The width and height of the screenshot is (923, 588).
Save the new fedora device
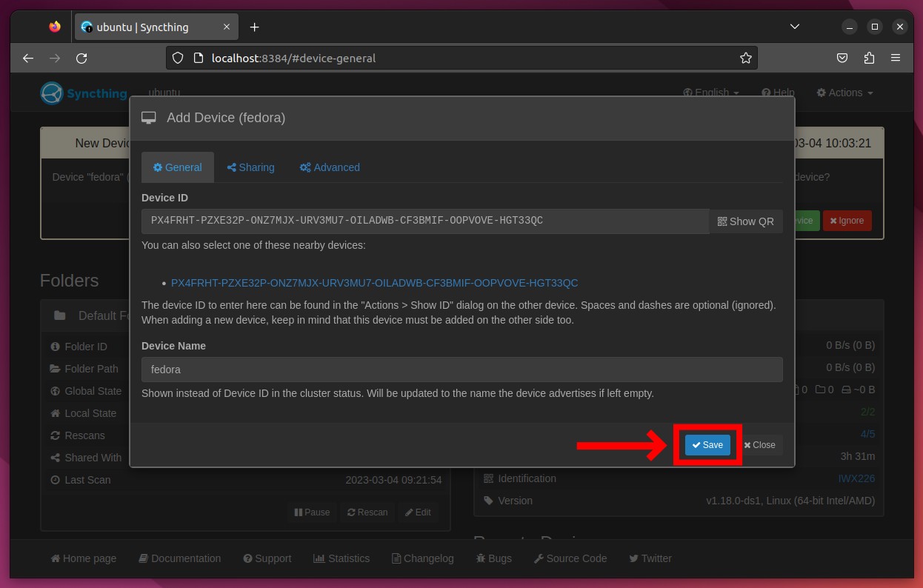coord(707,444)
